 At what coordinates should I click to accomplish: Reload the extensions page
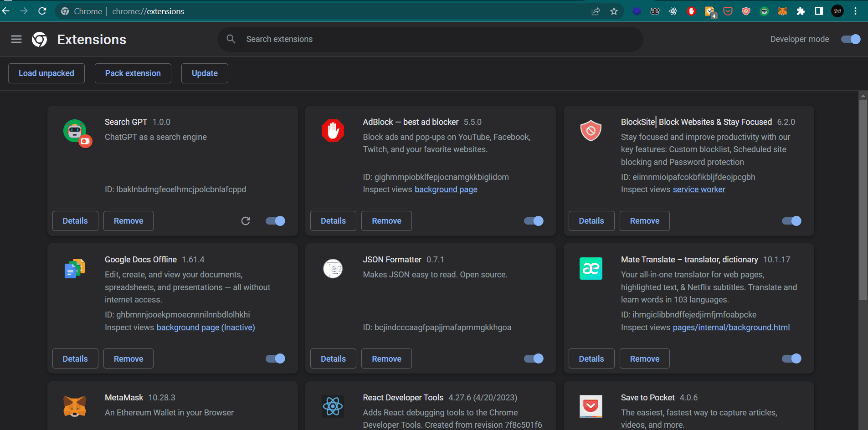[42, 11]
